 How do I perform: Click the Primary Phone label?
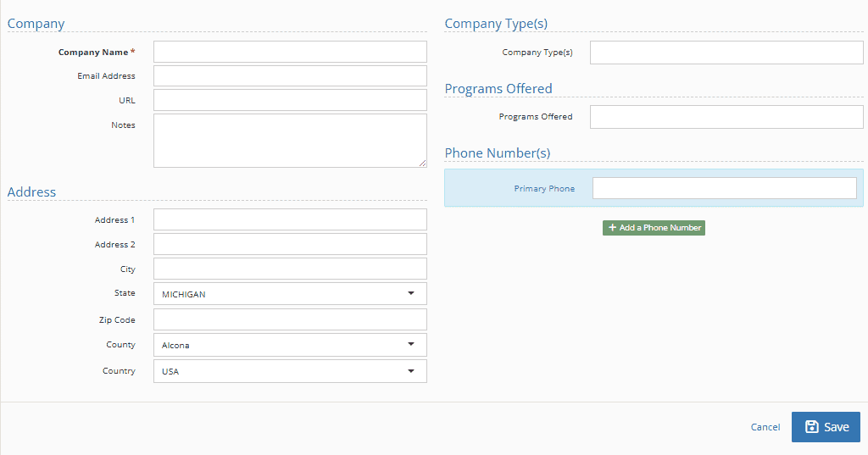click(x=544, y=189)
